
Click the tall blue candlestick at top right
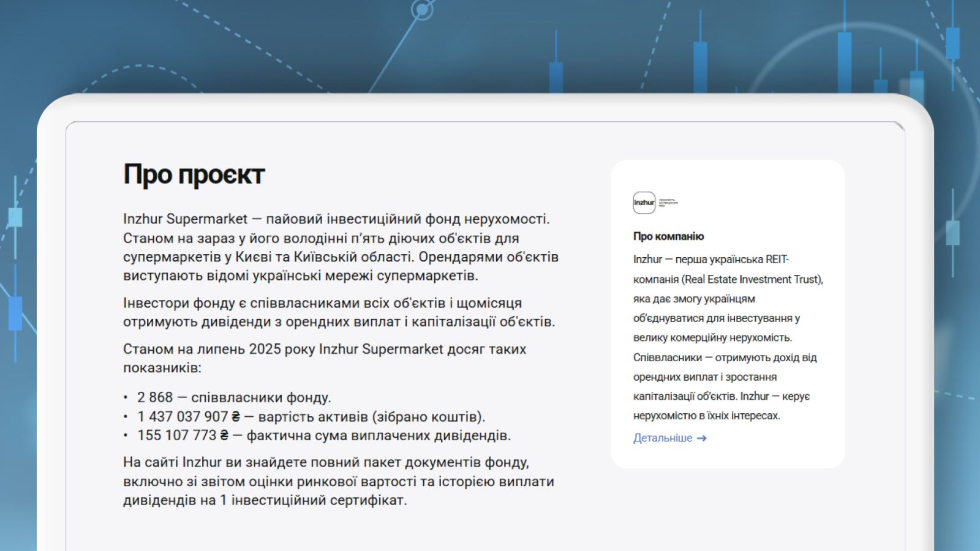tap(844, 61)
